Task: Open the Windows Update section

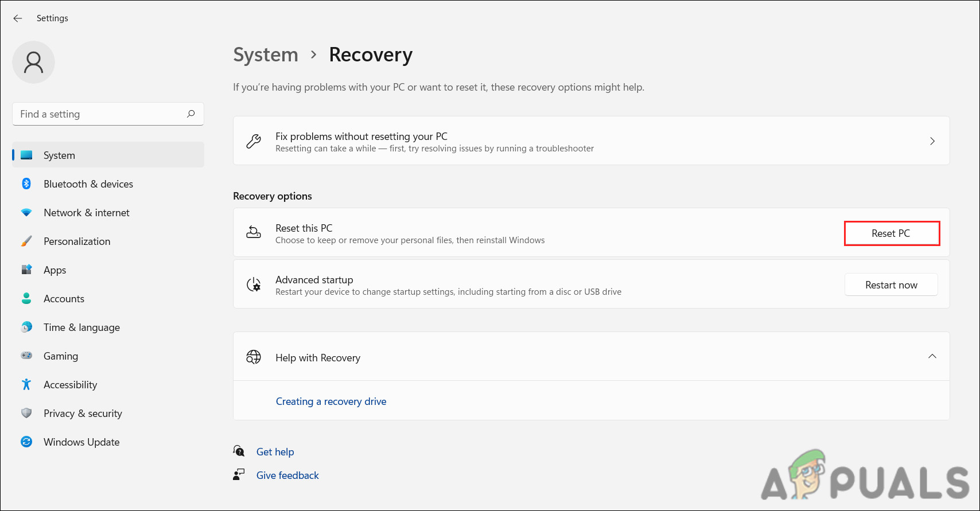Action: click(81, 442)
